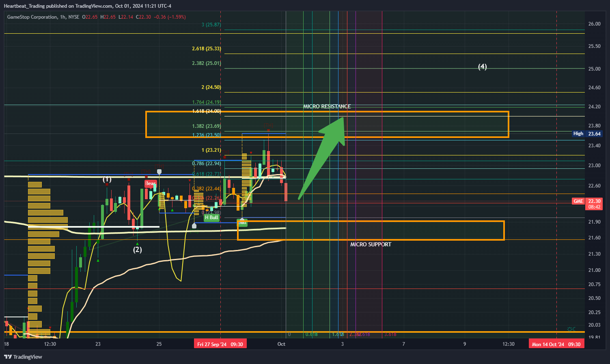The height and width of the screenshot is (364, 610).
Task: Select the 1.618 (24.00) Fibonacci label
Action: click(x=207, y=111)
